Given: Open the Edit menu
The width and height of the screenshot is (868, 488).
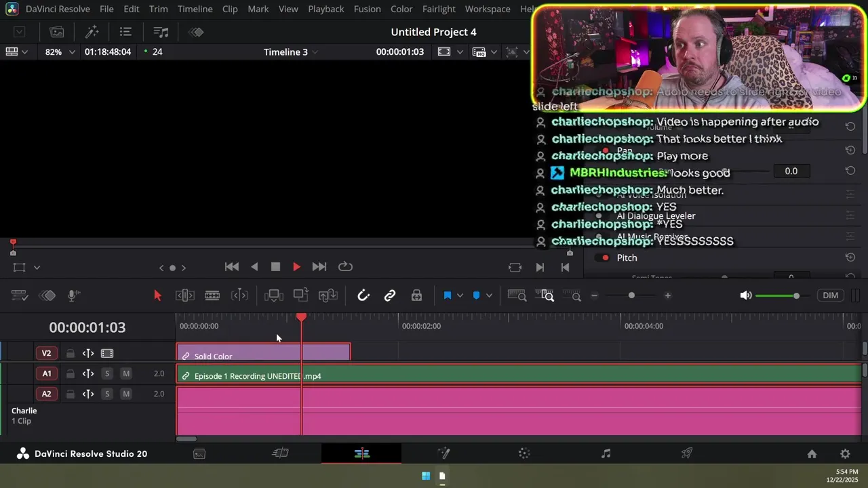Looking at the screenshot, I should [132, 9].
